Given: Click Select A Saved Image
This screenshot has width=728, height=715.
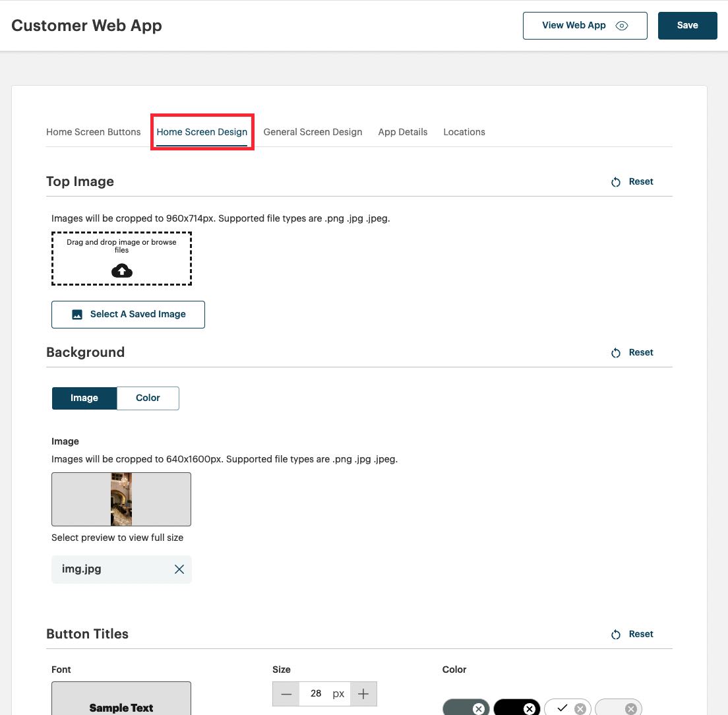Looking at the screenshot, I should coord(128,314).
